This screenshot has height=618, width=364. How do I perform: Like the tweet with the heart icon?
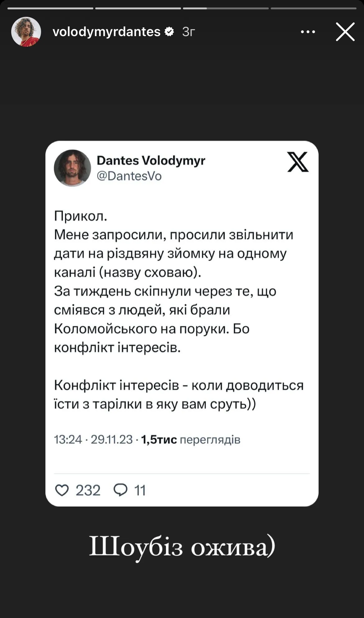point(62,490)
